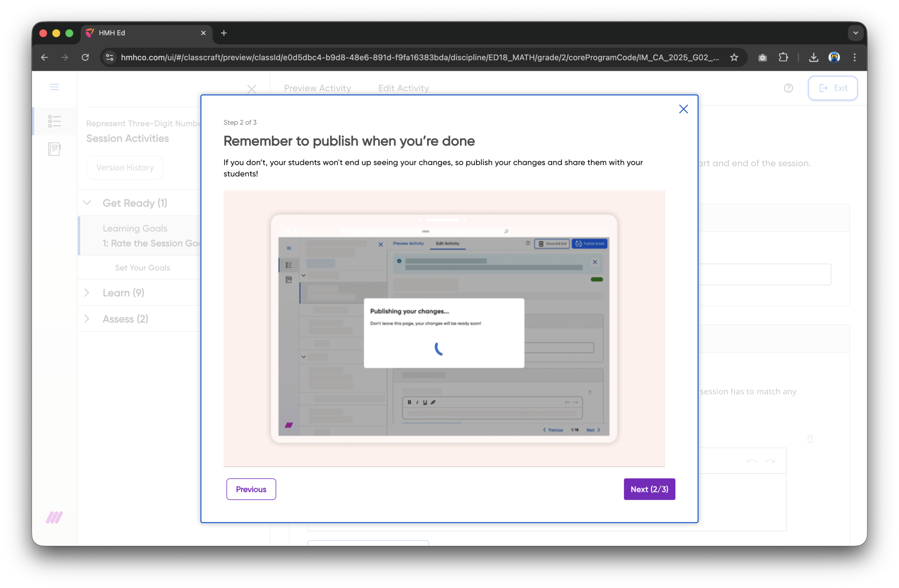
Task: Expand the Assess (2) section
Action: [x=87, y=319]
